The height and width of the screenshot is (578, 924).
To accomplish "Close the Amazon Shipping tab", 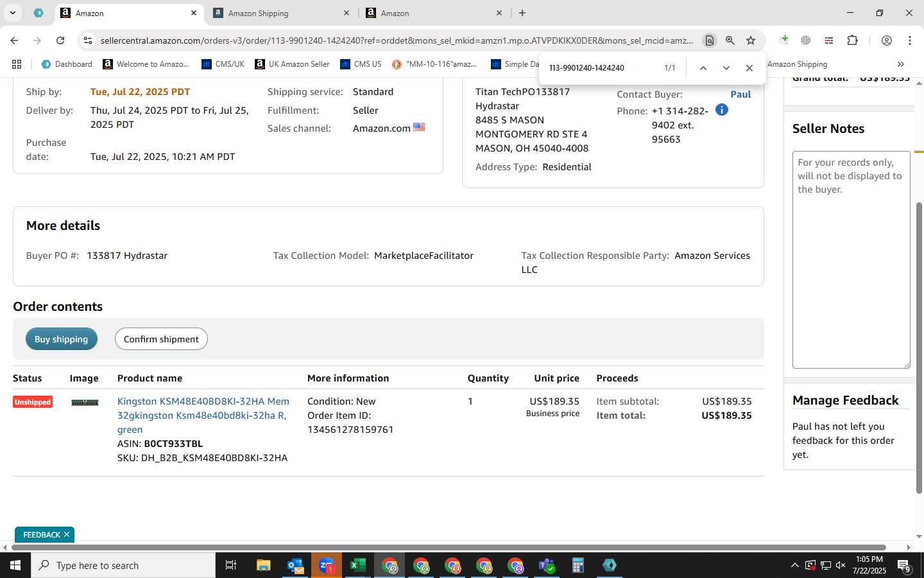I will click(x=346, y=13).
